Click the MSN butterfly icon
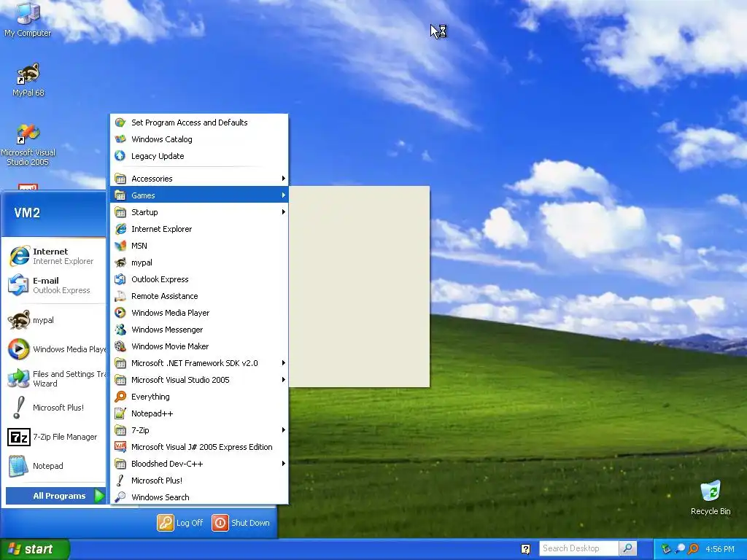This screenshot has width=747, height=560. [x=120, y=246]
